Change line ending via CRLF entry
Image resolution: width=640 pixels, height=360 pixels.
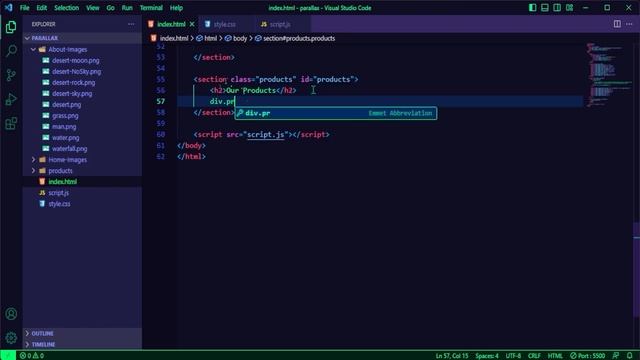coord(534,356)
